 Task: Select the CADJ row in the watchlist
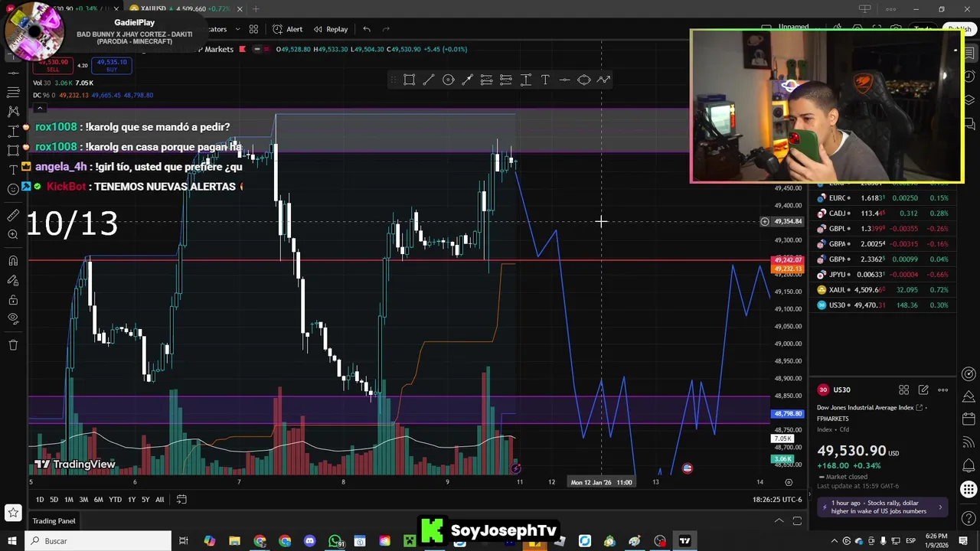coord(883,214)
